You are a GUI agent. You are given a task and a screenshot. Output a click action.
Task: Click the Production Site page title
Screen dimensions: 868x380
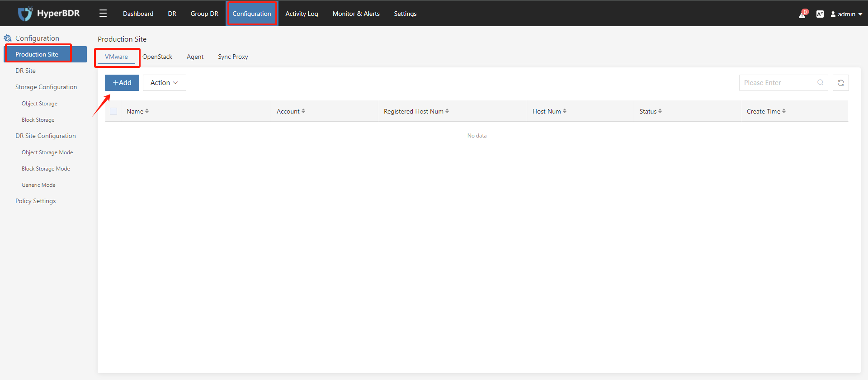(x=122, y=39)
